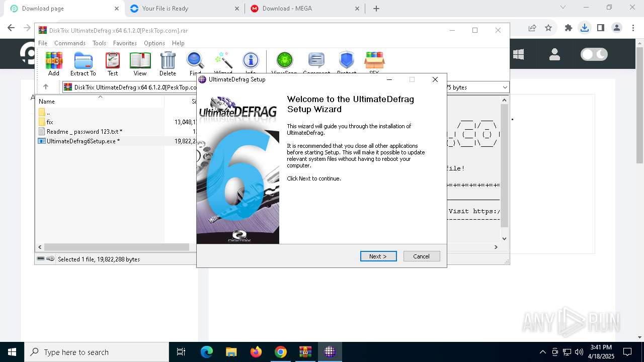Bookmark this page with star icon
The height and width of the screenshot is (362, 644).
click(x=548, y=28)
